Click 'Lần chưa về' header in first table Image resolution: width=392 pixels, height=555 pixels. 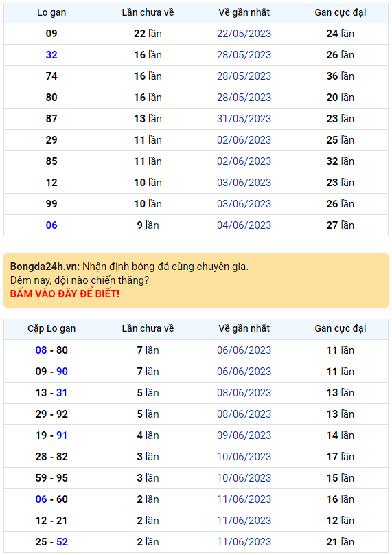(x=148, y=13)
